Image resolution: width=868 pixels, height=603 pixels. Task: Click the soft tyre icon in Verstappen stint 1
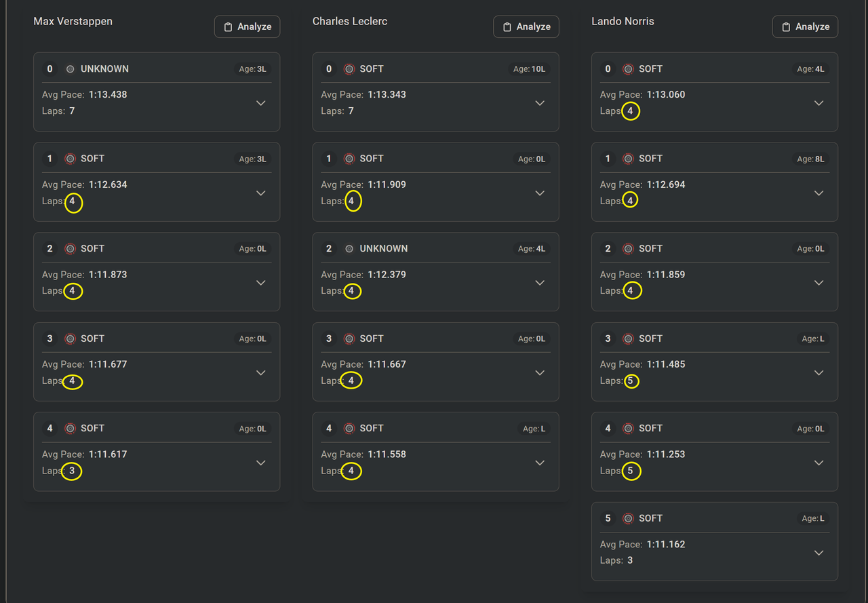[70, 159]
